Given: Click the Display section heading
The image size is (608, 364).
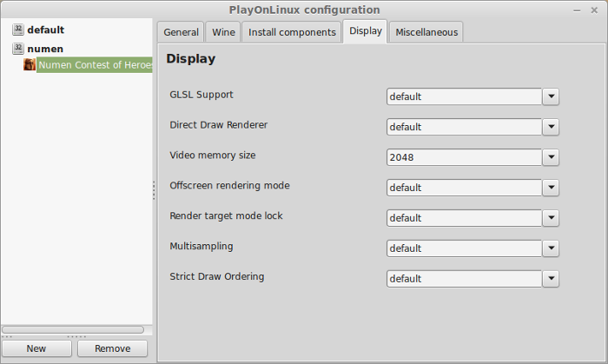Looking at the screenshot, I should 191,59.
